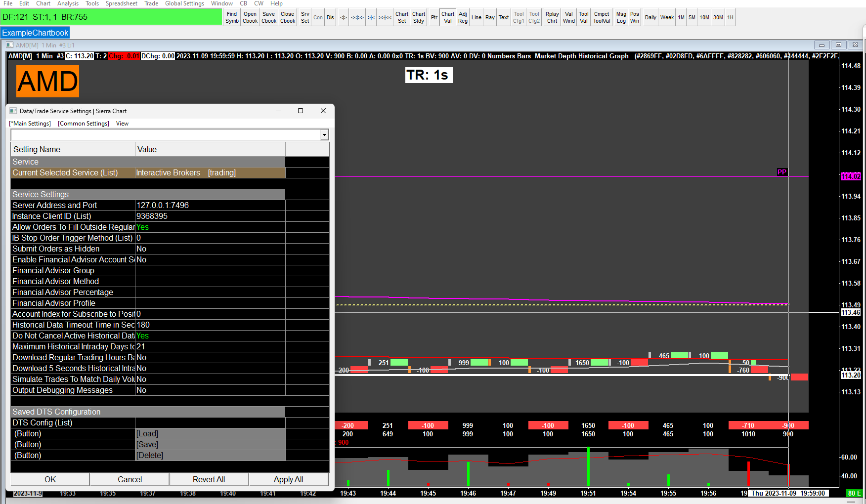Select the Ptr pointer tool
The width and height of the screenshot is (866, 504).
(434, 17)
